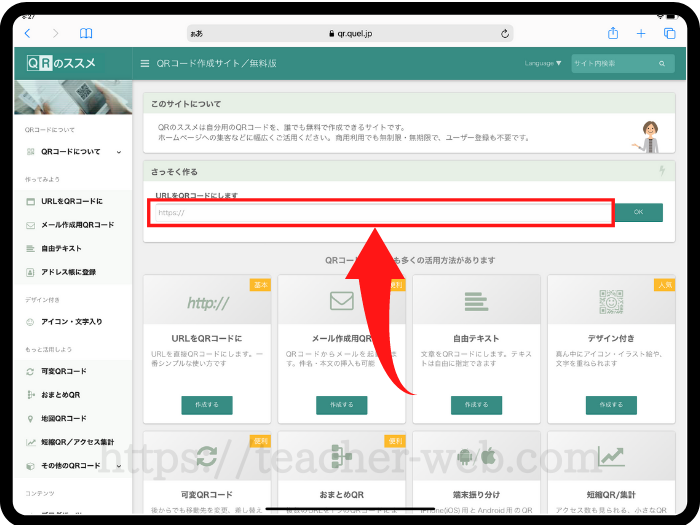This screenshot has width=700, height=525.
Task: Click 作成する on the mail QR card
Action: point(342,405)
